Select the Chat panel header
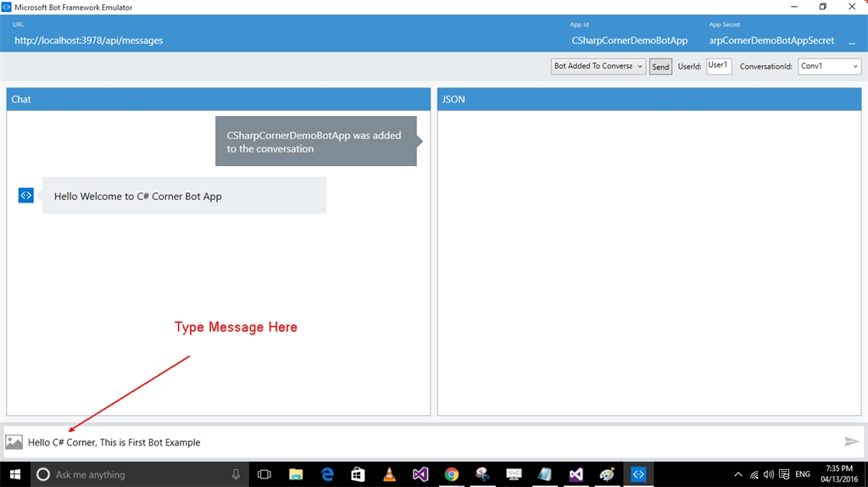Viewport: 868px width, 487px height. [x=218, y=99]
